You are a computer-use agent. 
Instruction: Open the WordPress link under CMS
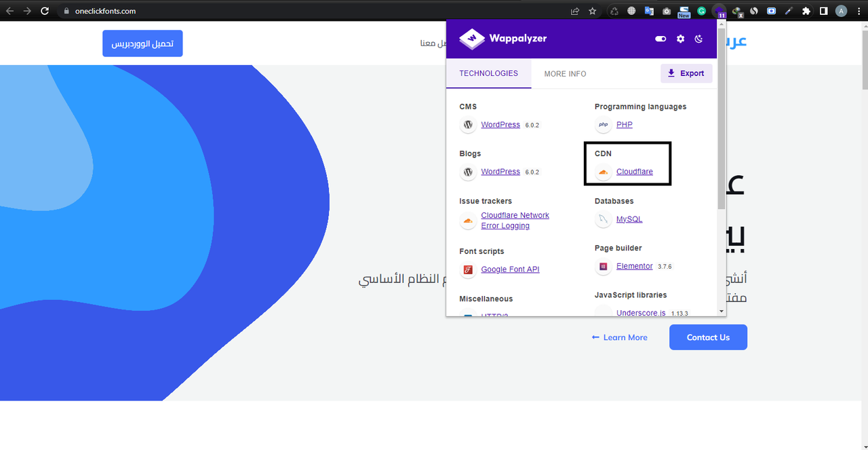point(500,125)
